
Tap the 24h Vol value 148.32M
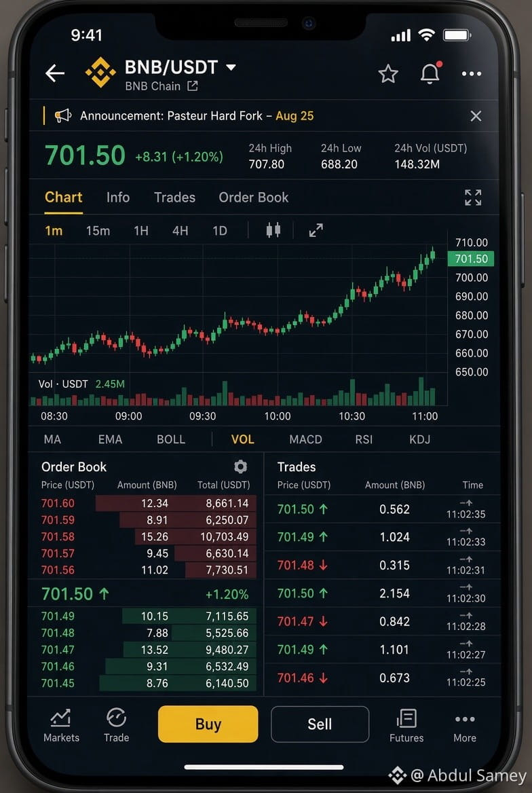tap(417, 164)
